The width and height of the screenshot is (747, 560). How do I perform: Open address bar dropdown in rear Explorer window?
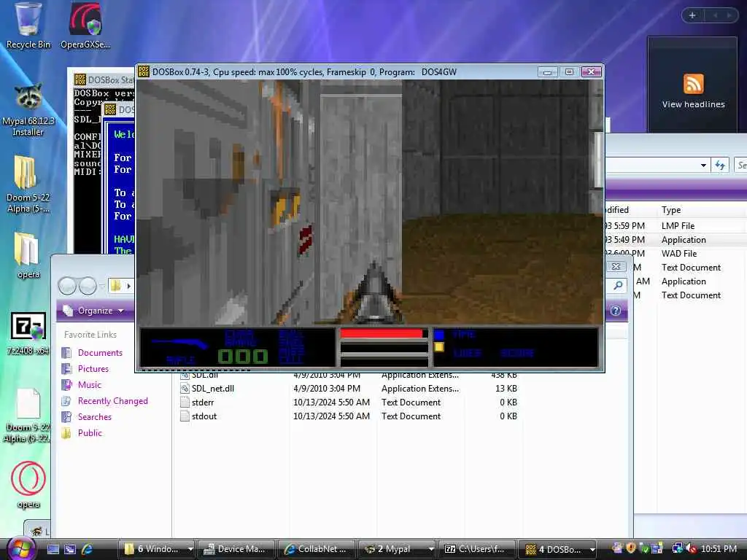coord(703,166)
